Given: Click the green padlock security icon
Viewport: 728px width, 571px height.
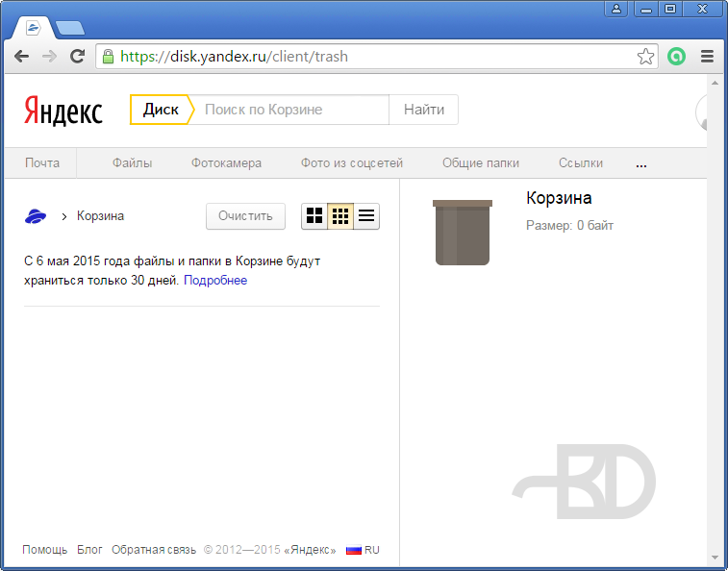Looking at the screenshot, I should click(x=108, y=57).
